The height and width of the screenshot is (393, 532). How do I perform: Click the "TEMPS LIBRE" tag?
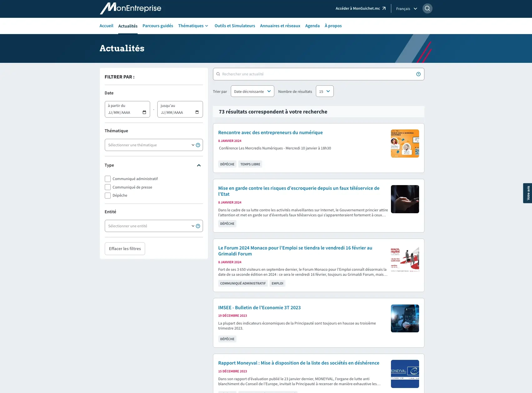250,164
